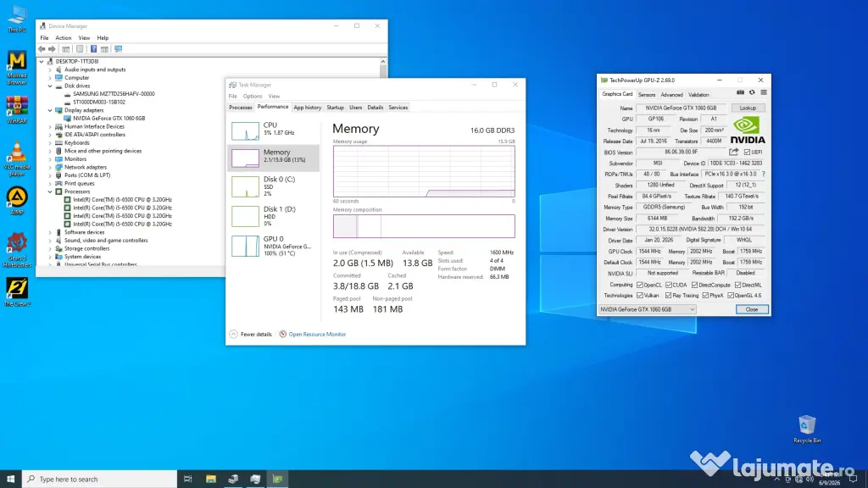The image size is (868, 488).
Task: Expand Sound, video and game controllers
Action: coord(50,241)
